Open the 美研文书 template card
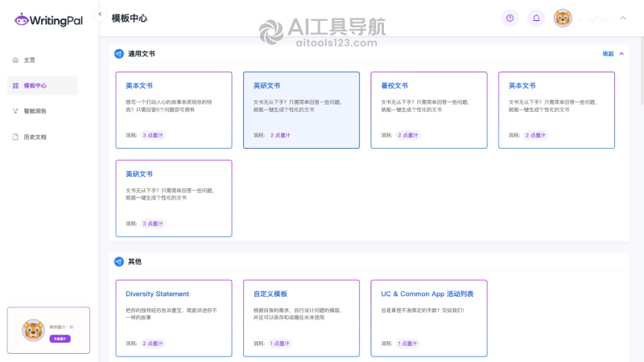The height and width of the screenshot is (362, 644). tap(174, 199)
